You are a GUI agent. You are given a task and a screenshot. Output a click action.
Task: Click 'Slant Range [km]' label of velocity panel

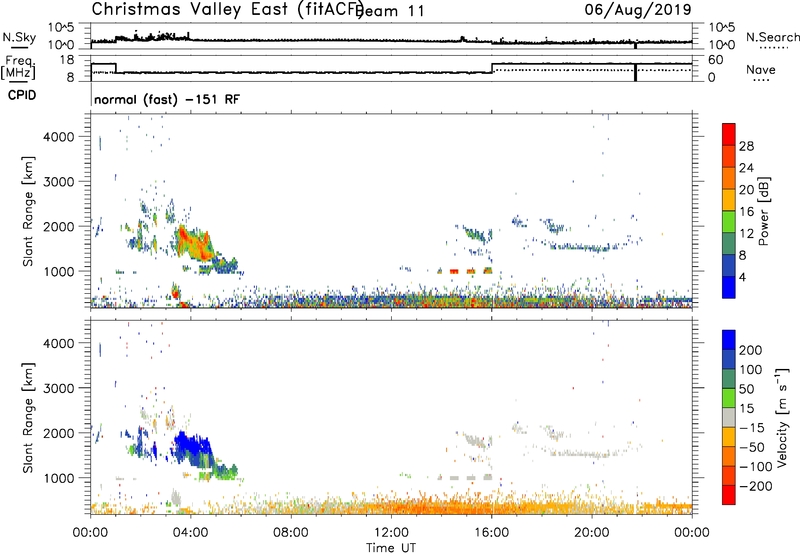pyautogui.click(x=28, y=417)
